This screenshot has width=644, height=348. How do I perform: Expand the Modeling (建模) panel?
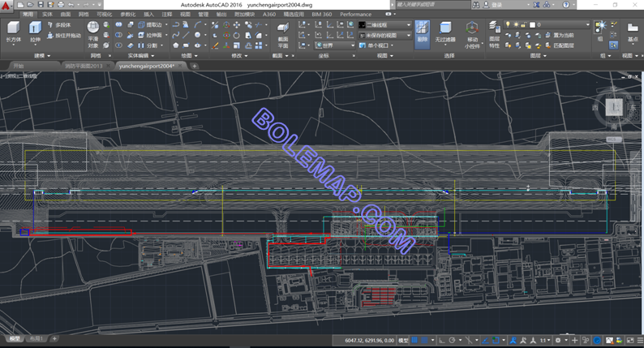tap(42, 55)
